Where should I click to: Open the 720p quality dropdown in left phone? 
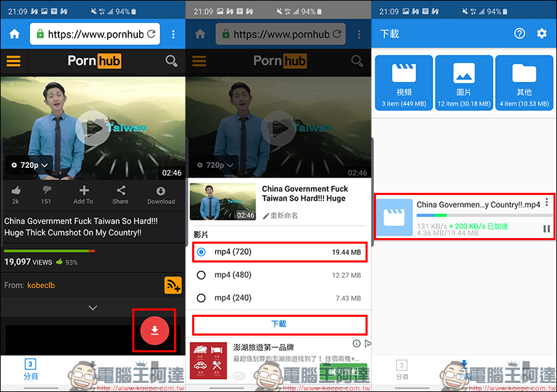pos(29,165)
